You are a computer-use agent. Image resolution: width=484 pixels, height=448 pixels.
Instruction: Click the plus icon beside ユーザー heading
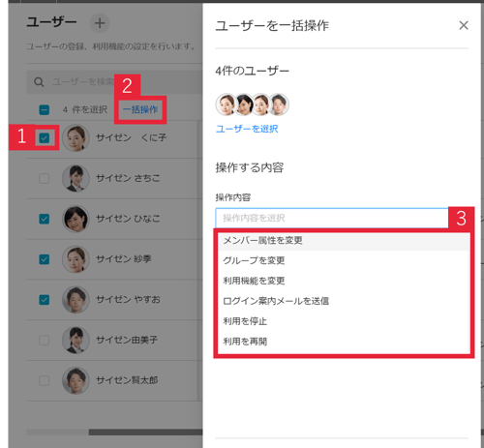[x=100, y=23]
